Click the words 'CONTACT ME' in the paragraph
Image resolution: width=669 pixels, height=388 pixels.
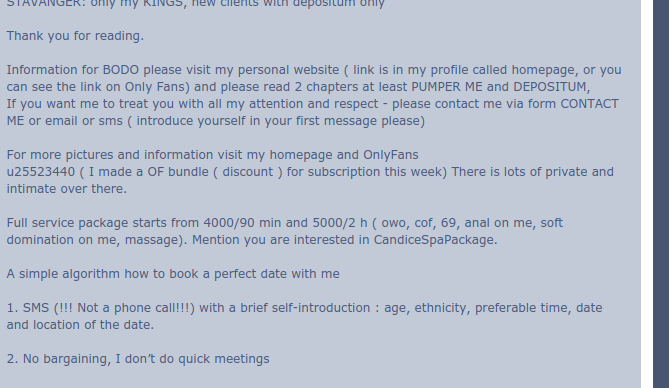[x=589, y=104]
